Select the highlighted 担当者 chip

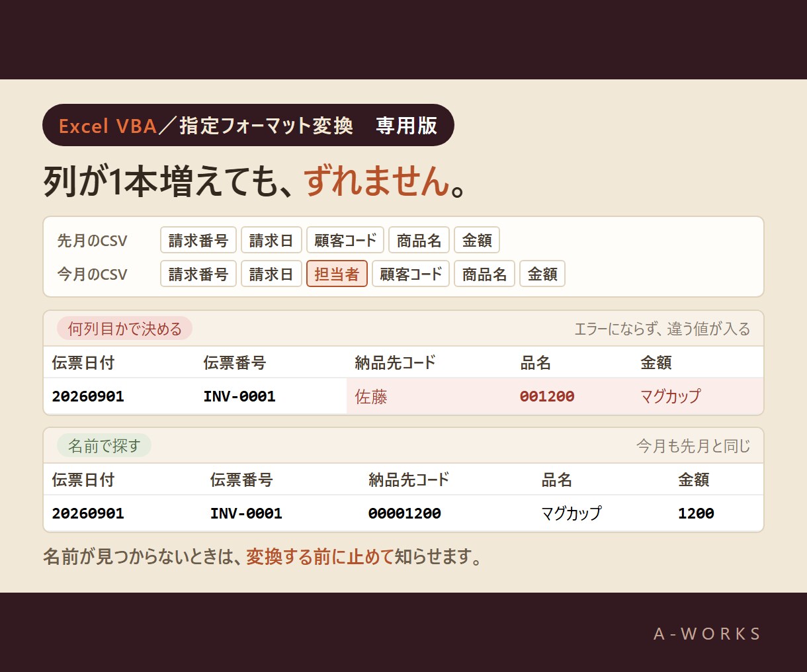(x=337, y=274)
